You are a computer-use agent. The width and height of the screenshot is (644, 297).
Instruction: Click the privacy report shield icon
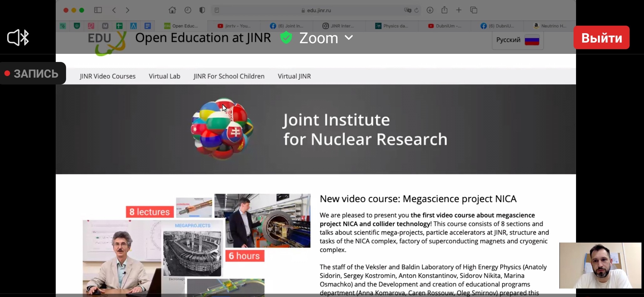click(202, 10)
